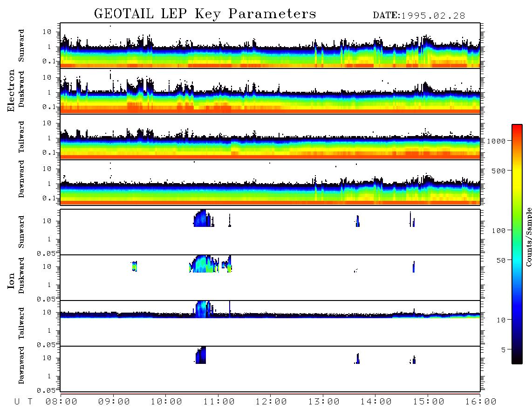
Task: Click the '500' color bar tick label
Action: [x=498, y=171]
